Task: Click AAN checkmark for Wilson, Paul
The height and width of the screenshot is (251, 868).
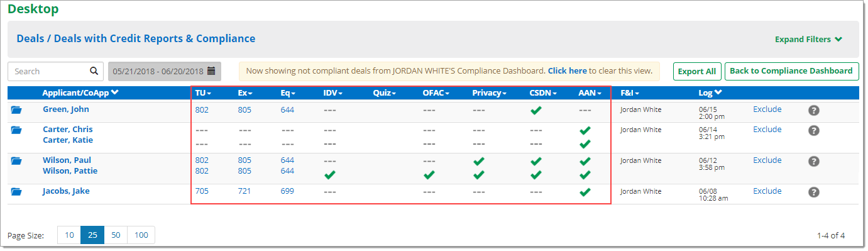Action: tap(585, 161)
